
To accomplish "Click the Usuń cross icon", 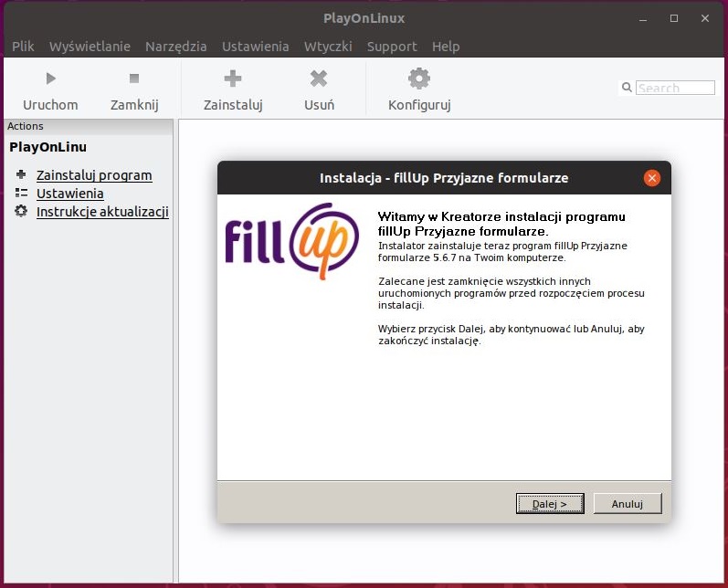I will pyautogui.click(x=319, y=79).
